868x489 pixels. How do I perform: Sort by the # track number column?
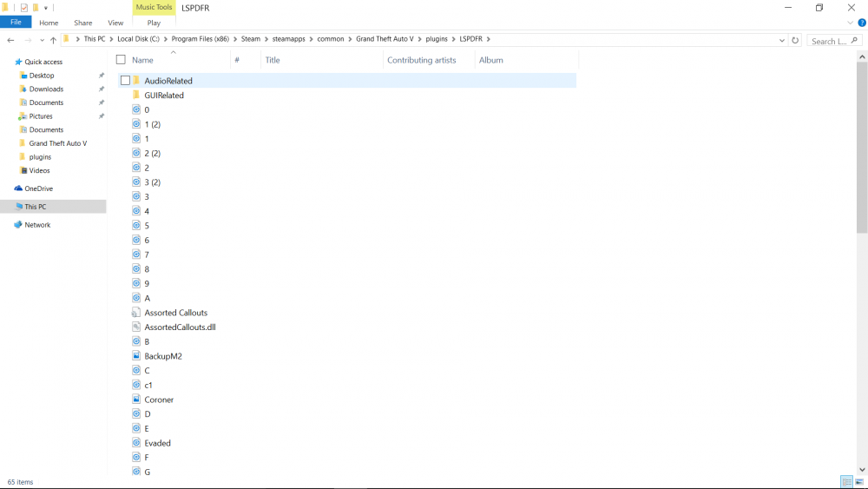237,60
